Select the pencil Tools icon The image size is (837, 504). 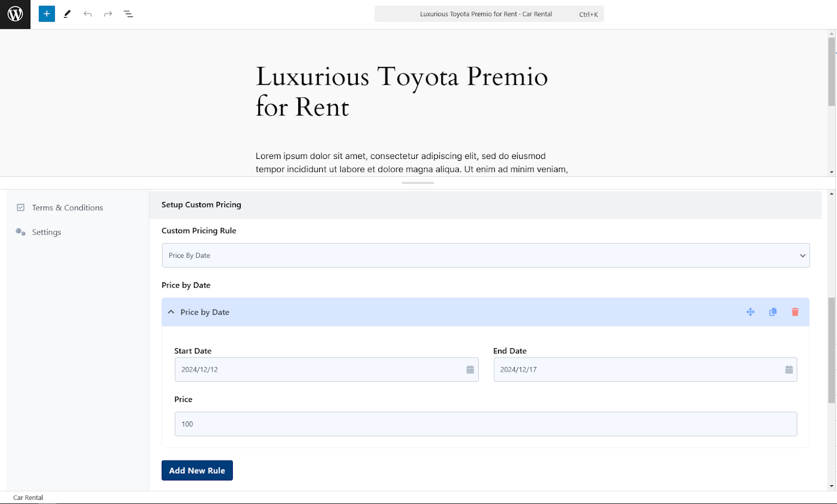67,14
